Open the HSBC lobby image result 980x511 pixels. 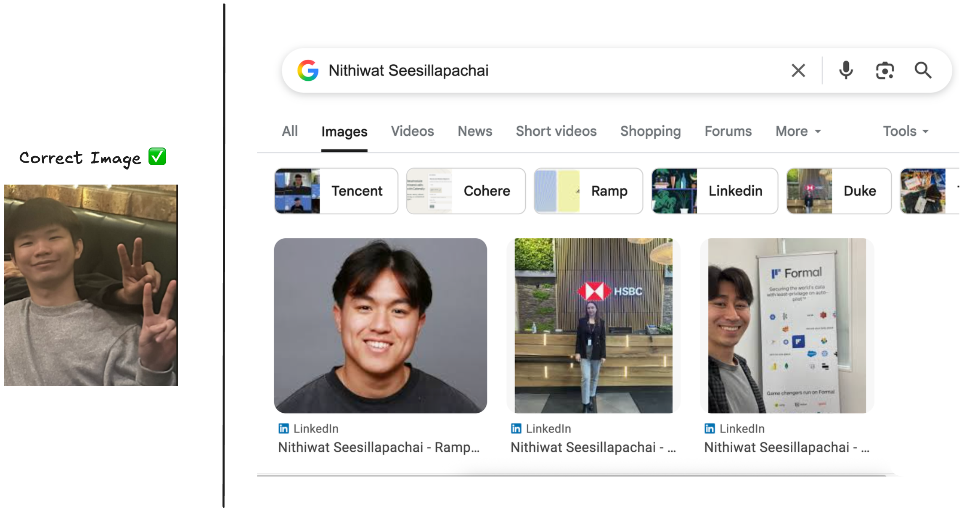[x=593, y=325]
